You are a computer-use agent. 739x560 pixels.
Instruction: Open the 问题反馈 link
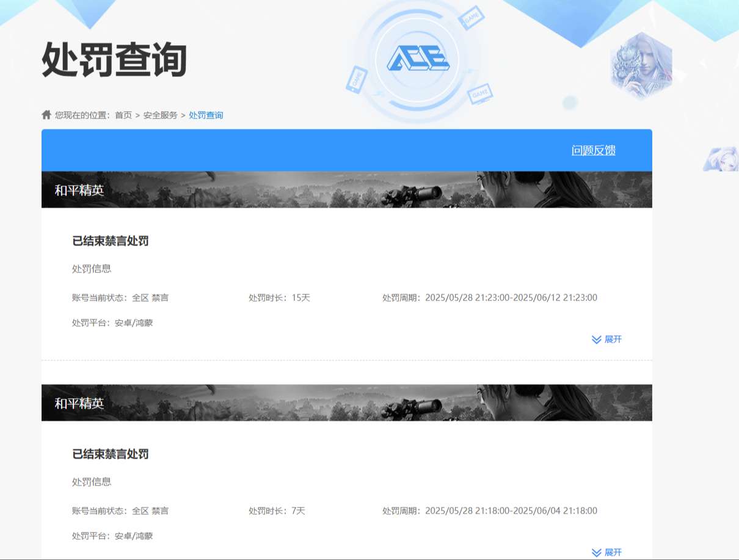point(594,150)
